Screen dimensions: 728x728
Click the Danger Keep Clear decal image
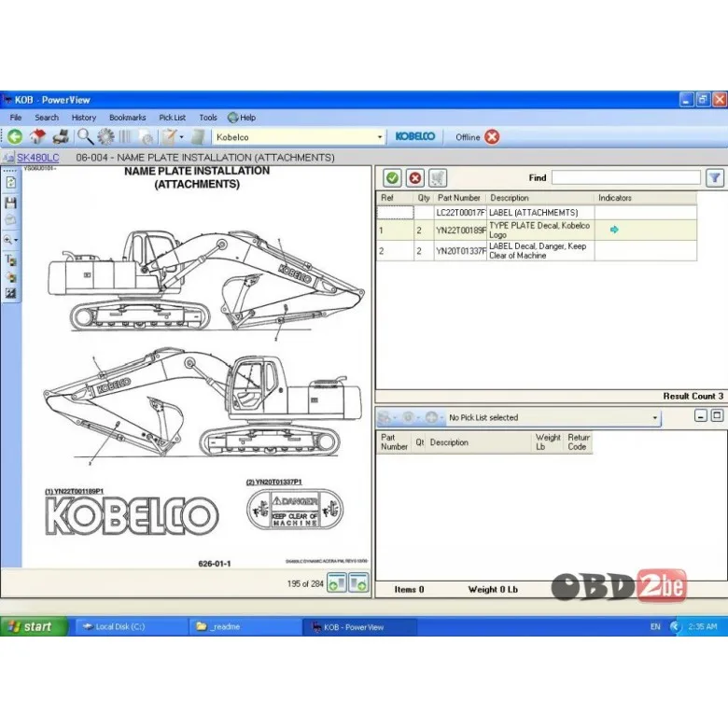(x=295, y=510)
